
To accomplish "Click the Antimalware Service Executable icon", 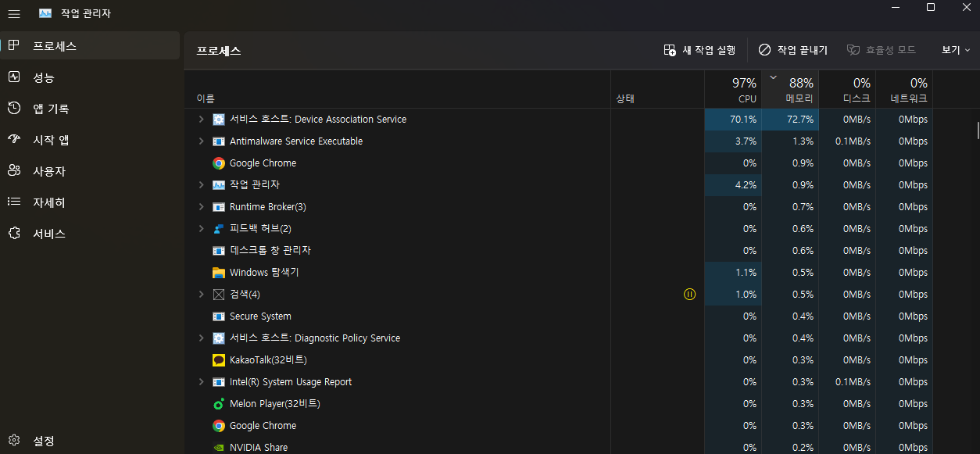I will tap(219, 141).
